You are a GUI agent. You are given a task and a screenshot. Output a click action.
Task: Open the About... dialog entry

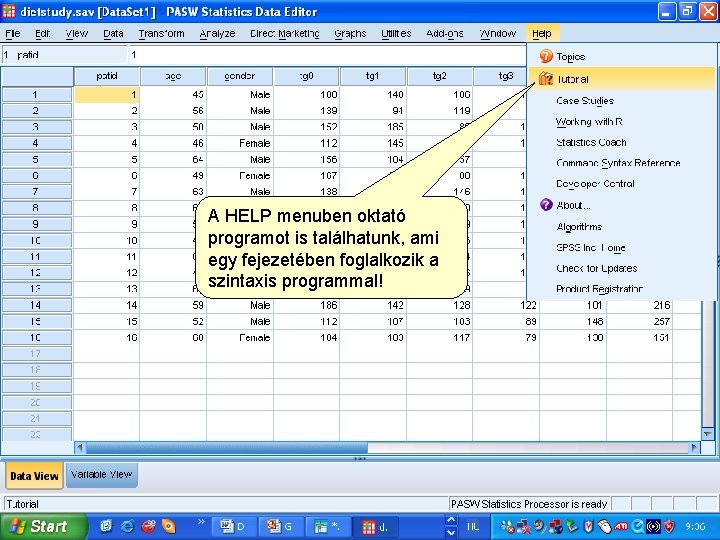pyautogui.click(x=573, y=205)
